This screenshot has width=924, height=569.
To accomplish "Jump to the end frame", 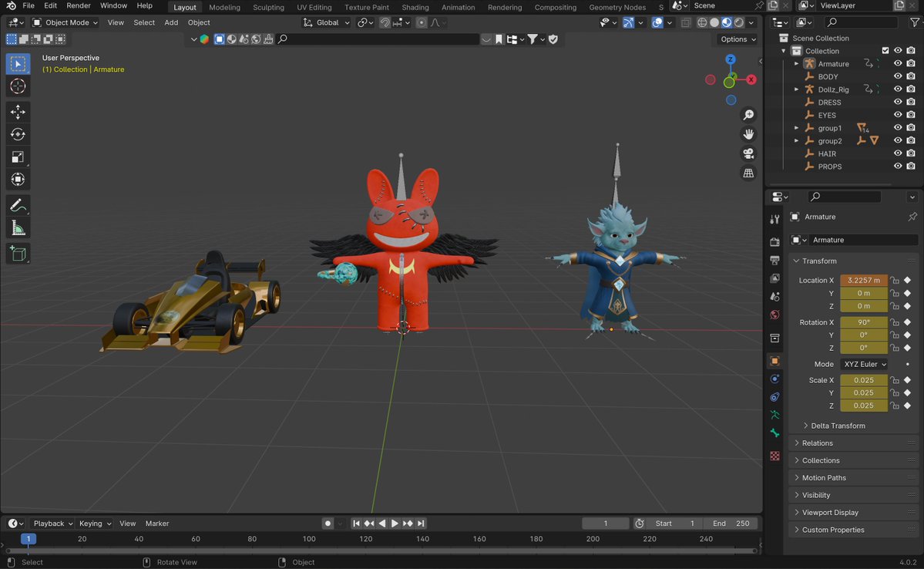I will point(421,524).
